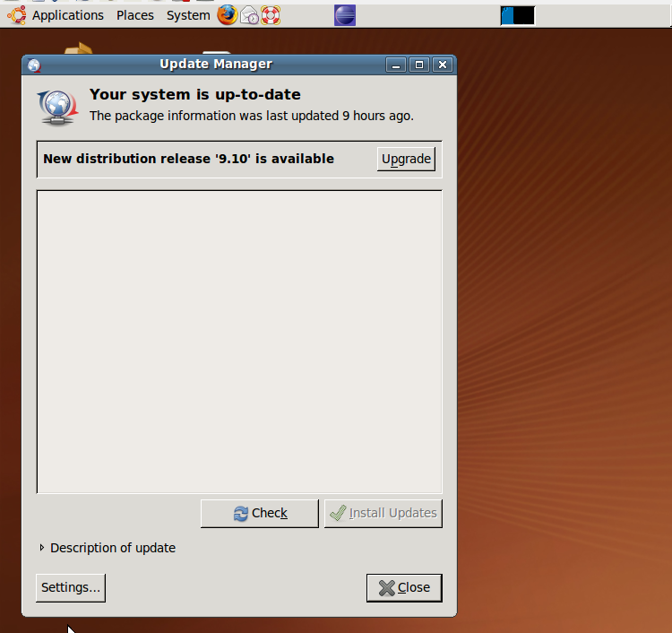Maximize the Update Manager window
Image resolution: width=672 pixels, height=633 pixels.
419,65
